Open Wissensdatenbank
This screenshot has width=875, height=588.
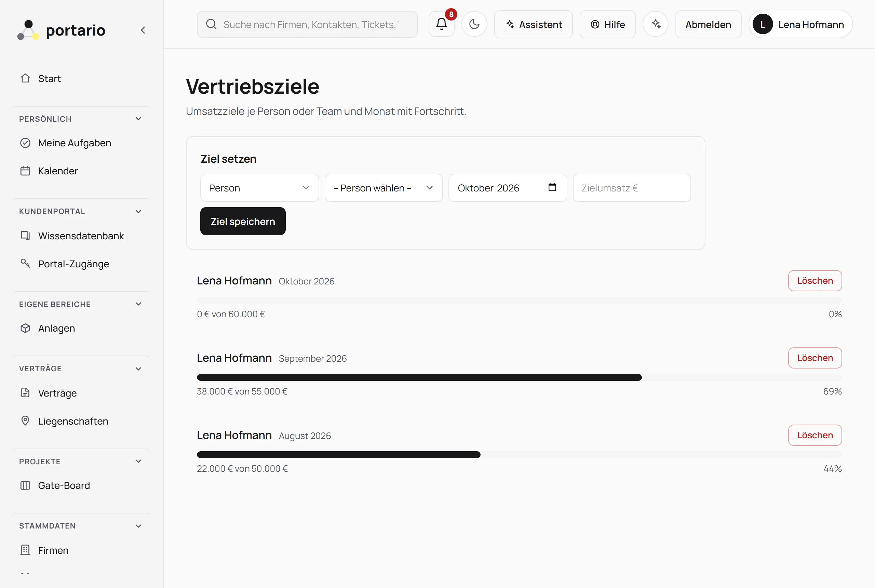click(81, 236)
